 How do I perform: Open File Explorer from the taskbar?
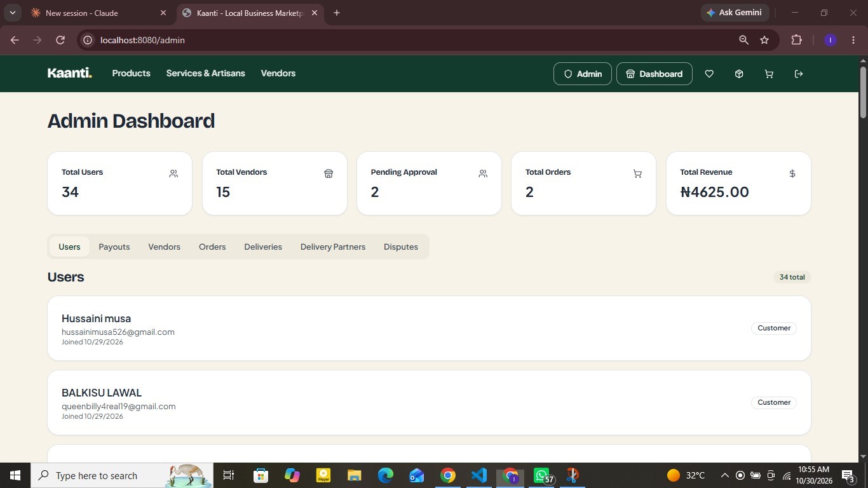pos(354,475)
